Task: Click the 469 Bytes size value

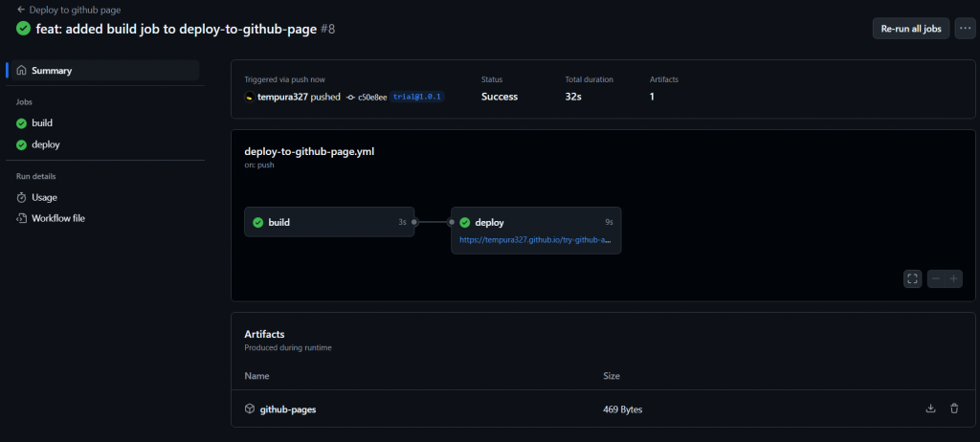Action: [622, 409]
